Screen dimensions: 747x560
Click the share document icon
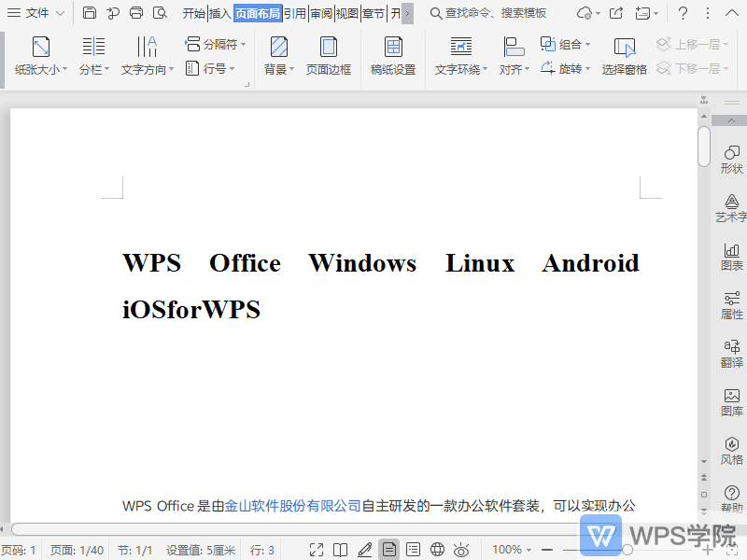click(x=616, y=13)
